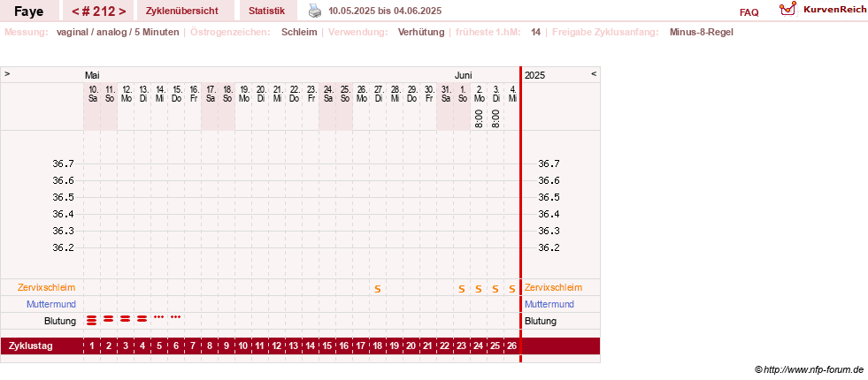Click the Zyklustag row header
868x380 pixels.
[x=31, y=346]
